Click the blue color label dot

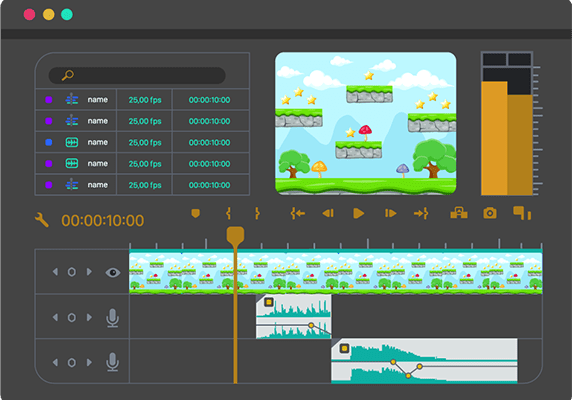pyautogui.click(x=49, y=142)
